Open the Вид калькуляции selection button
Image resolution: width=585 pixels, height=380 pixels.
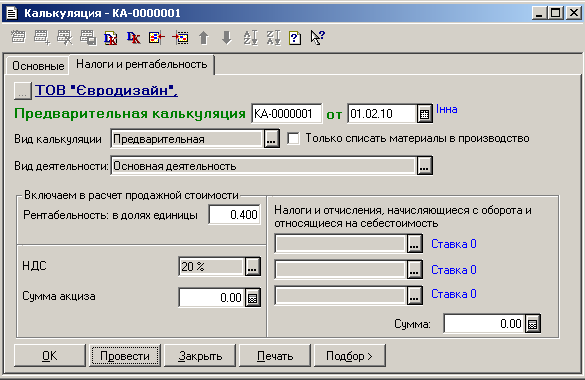click(272, 139)
